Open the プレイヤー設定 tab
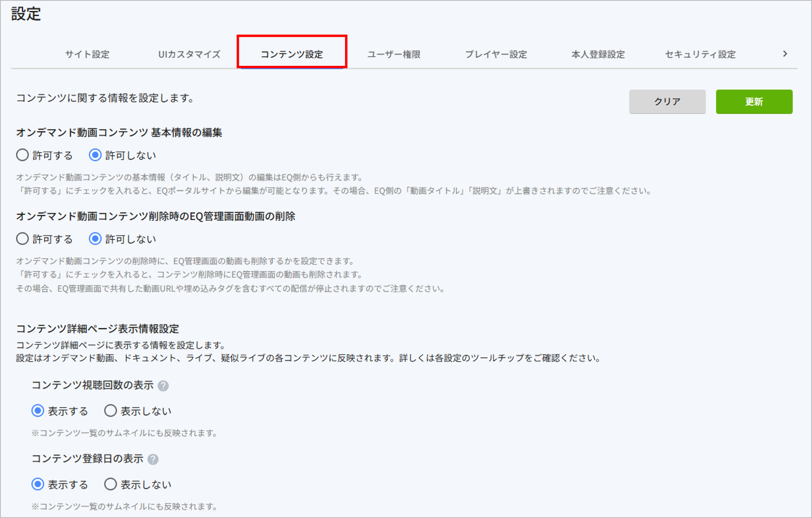The image size is (812, 518). click(x=496, y=54)
